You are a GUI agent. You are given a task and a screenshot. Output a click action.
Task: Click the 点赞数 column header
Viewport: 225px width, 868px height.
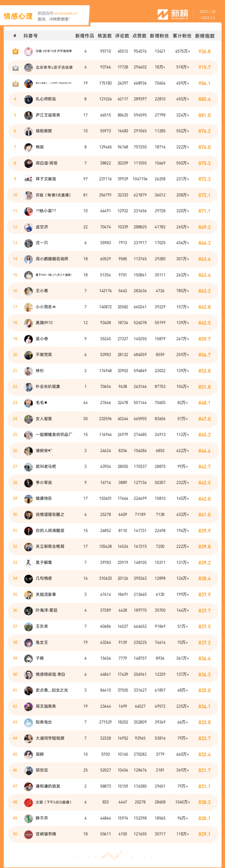click(x=140, y=36)
